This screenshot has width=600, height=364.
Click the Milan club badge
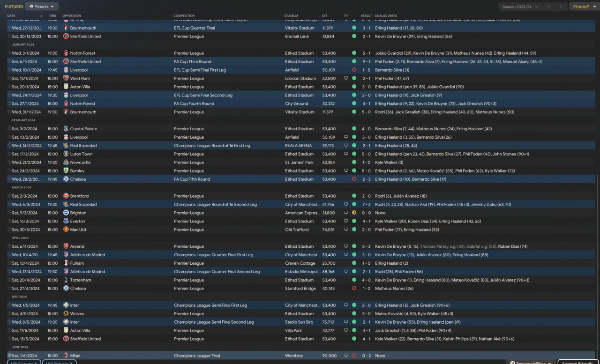coord(66,356)
